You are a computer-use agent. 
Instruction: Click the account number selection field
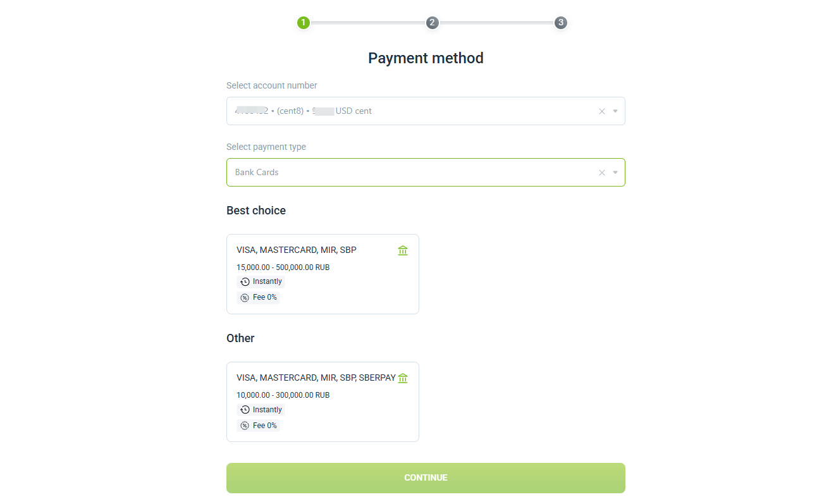coord(411,111)
